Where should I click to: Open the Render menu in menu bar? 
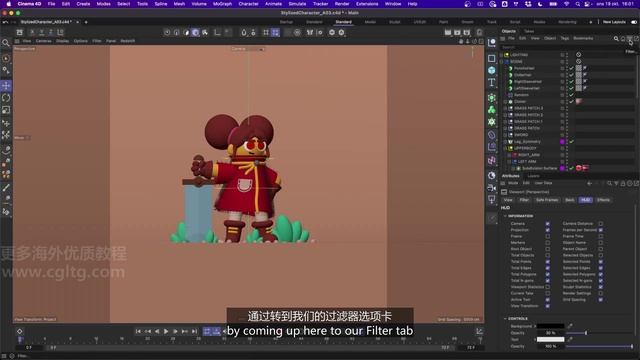coord(342,4)
